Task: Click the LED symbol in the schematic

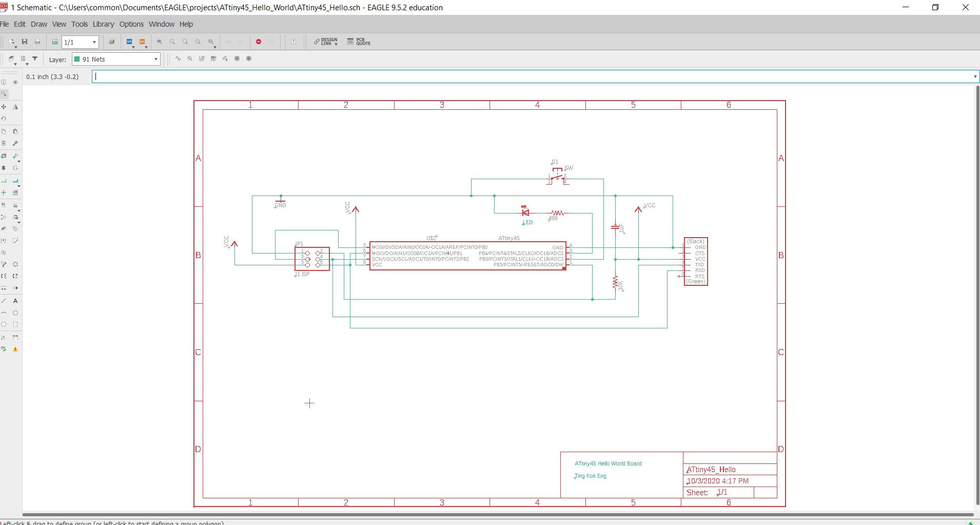Action: 525,211
